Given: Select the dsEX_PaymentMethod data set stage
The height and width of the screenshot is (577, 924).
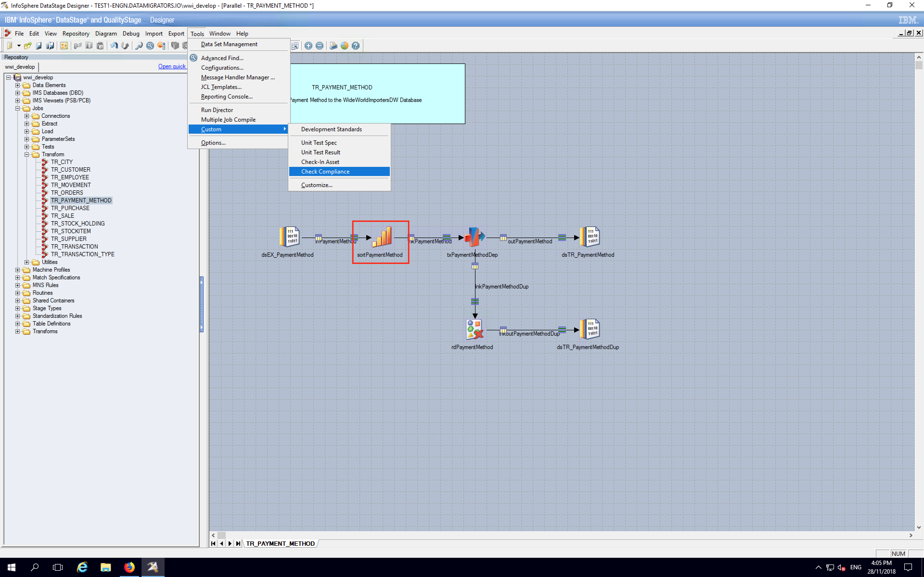Looking at the screenshot, I should point(289,237).
